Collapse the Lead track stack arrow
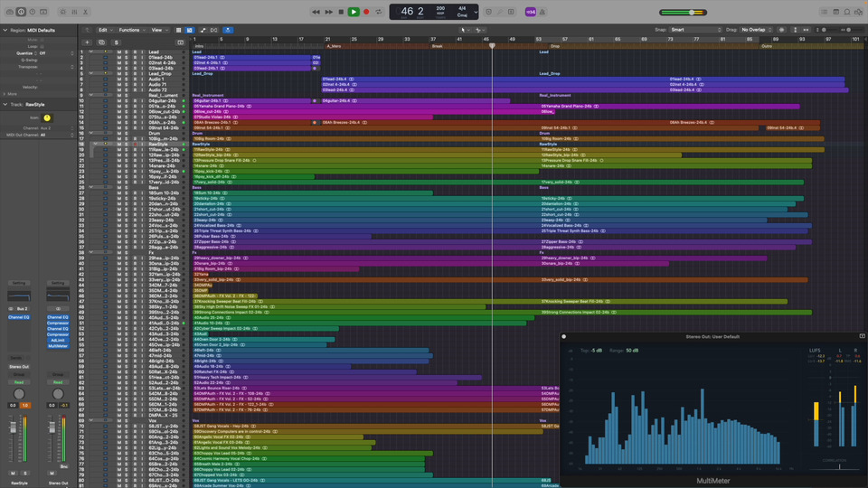The image size is (868, 488). point(91,52)
